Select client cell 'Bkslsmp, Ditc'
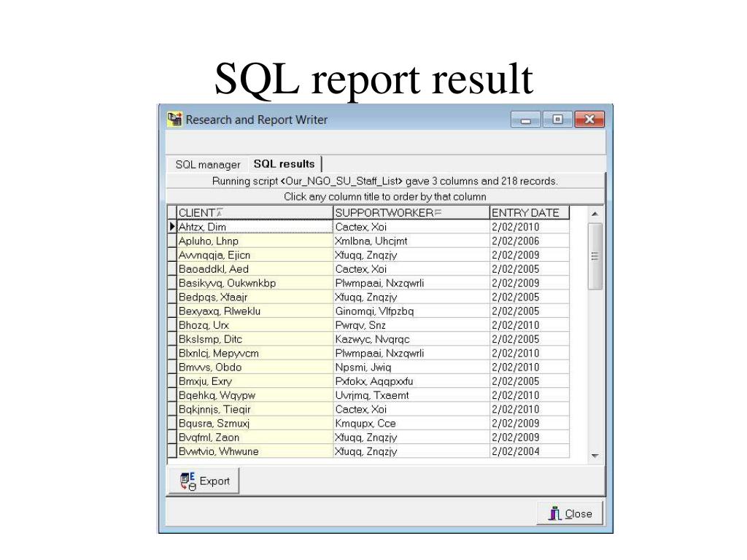 (255, 339)
